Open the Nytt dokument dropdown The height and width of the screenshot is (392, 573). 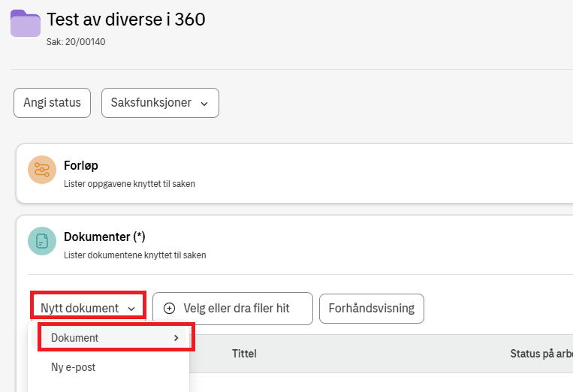coord(88,308)
